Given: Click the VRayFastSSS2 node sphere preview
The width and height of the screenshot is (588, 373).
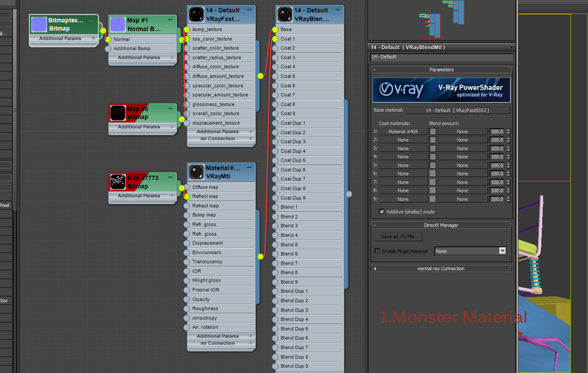Looking at the screenshot, I should pos(197,15).
